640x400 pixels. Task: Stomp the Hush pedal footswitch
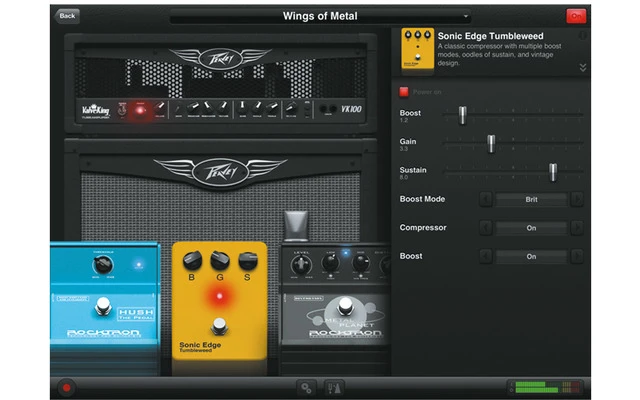102,306
